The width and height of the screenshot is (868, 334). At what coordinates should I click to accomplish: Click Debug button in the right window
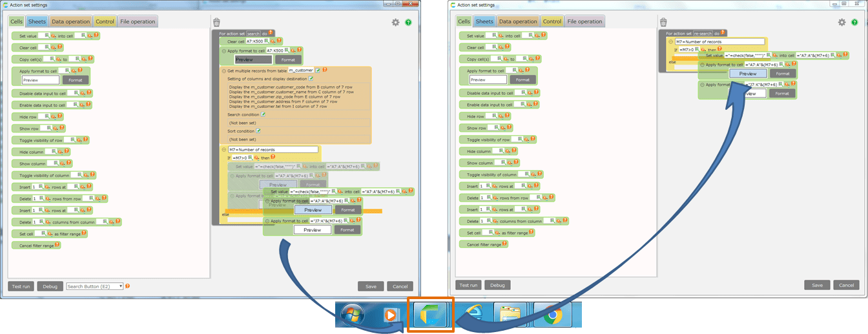click(497, 285)
